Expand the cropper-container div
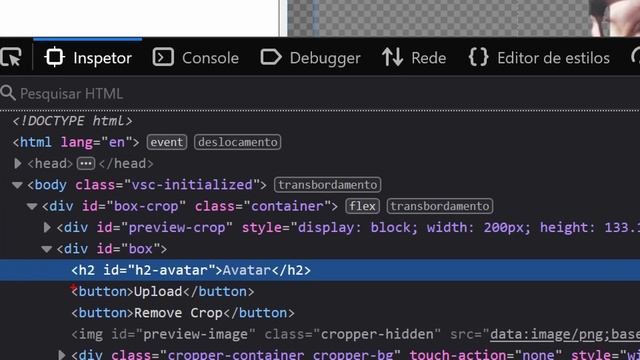640x360 pixels. tap(62, 355)
